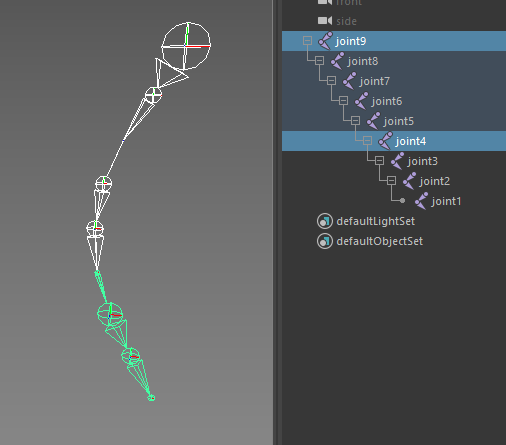Screen dimensions: 506x445
Task: Select defaultObjectSet in the outliner
Action: [x=379, y=241]
